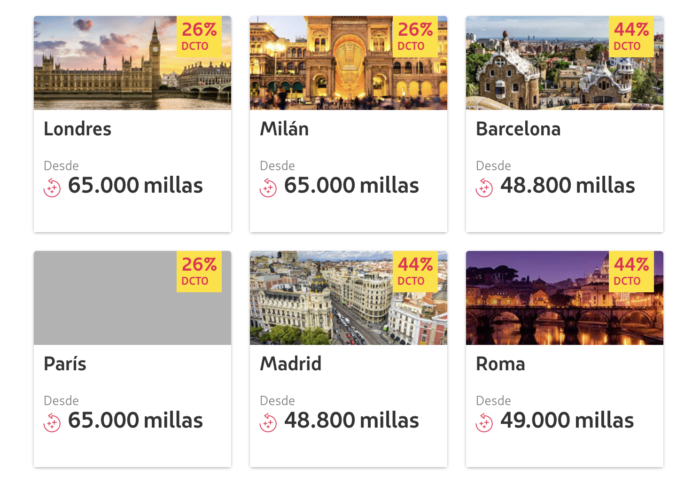Select the 26% DCTO badge on Londres
Screen dimensions: 700x484
tap(199, 37)
